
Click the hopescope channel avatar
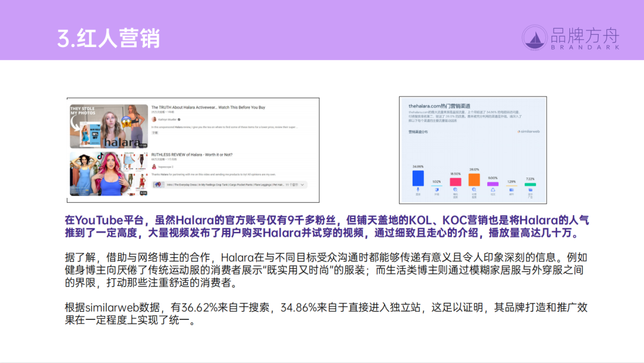[154, 167]
